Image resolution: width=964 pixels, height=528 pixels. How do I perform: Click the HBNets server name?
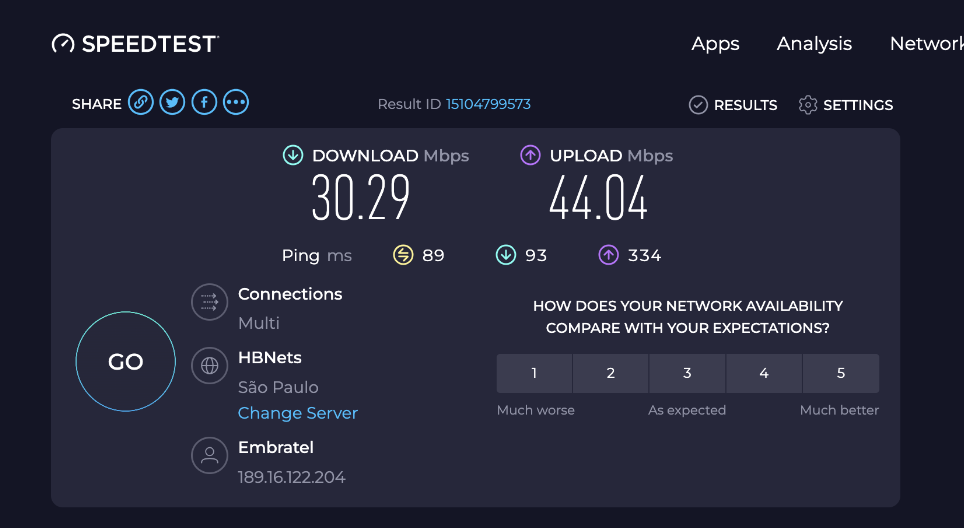[x=269, y=357]
